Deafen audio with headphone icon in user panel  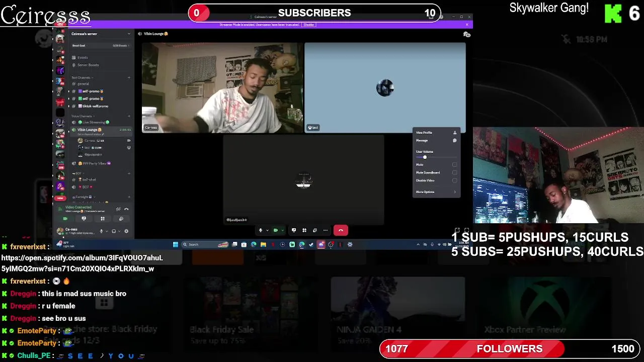114,231
